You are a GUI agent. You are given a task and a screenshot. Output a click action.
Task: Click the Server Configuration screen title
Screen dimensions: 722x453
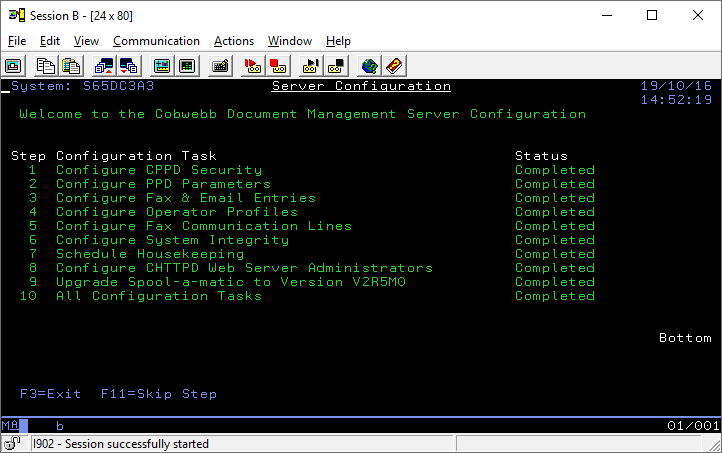click(x=361, y=86)
